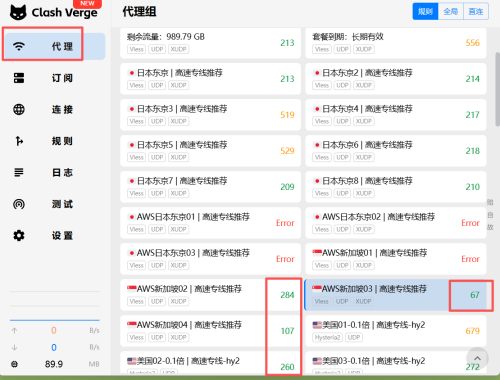
Task: Choose the AWS新加坡02 node
Action: (x=210, y=295)
